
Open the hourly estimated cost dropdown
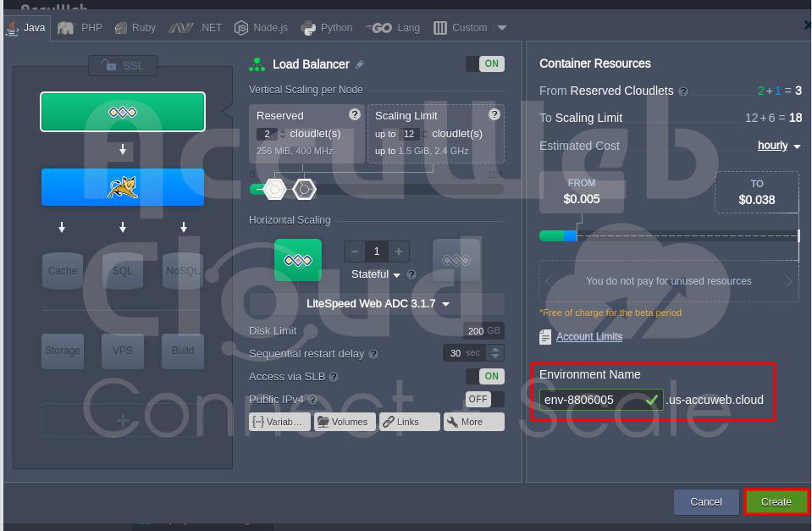click(x=779, y=146)
